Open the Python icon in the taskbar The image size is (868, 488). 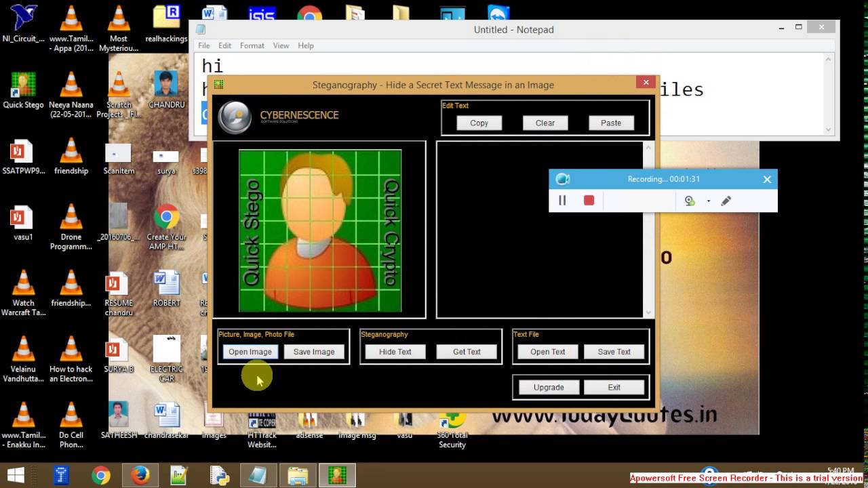click(219, 476)
